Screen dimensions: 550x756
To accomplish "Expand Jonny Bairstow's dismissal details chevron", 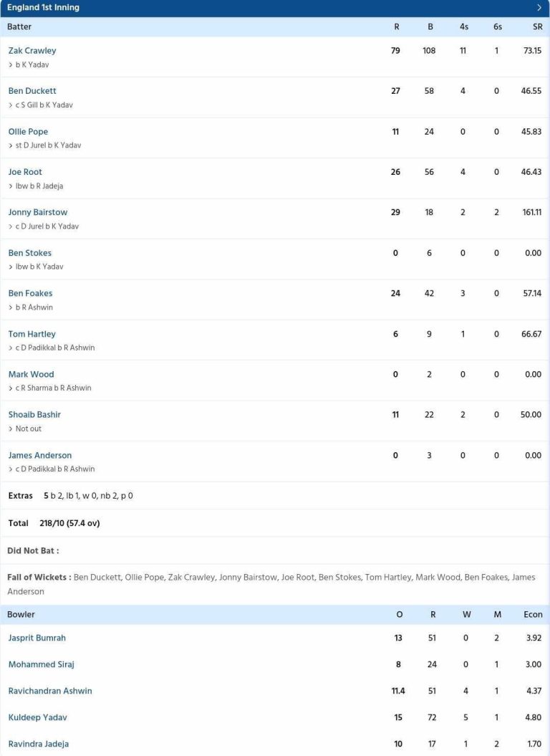I will (10, 226).
